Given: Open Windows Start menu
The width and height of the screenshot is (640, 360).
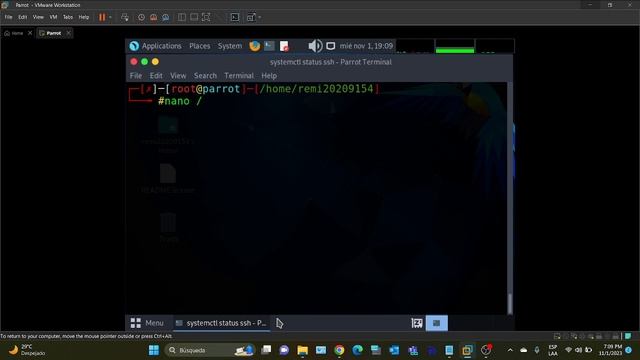Looking at the screenshot, I should coord(154,350).
